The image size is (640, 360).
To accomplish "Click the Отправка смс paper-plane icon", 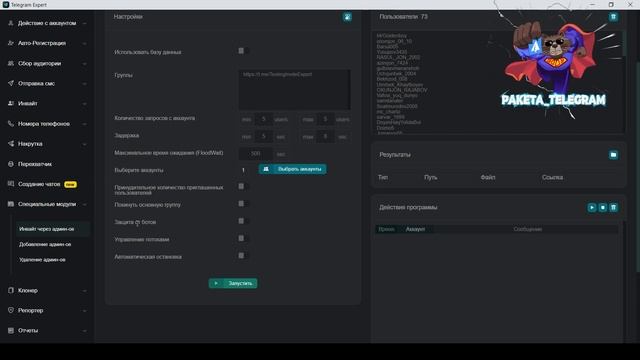I will tap(11, 83).
